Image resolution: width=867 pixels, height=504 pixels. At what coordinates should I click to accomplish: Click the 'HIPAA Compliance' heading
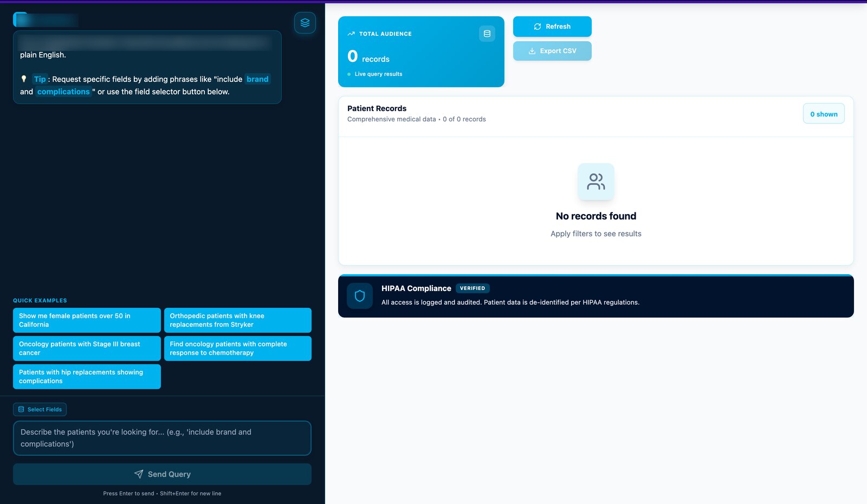416,288
